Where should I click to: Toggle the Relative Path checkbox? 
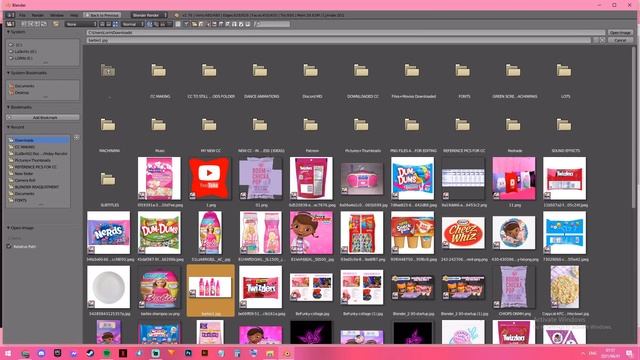coord(9,247)
